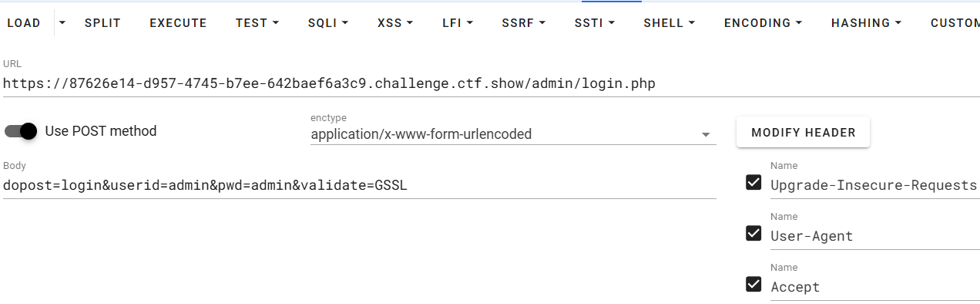The height and width of the screenshot is (304, 980).
Task: Toggle the Use POST method switch
Action: click(x=21, y=131)
